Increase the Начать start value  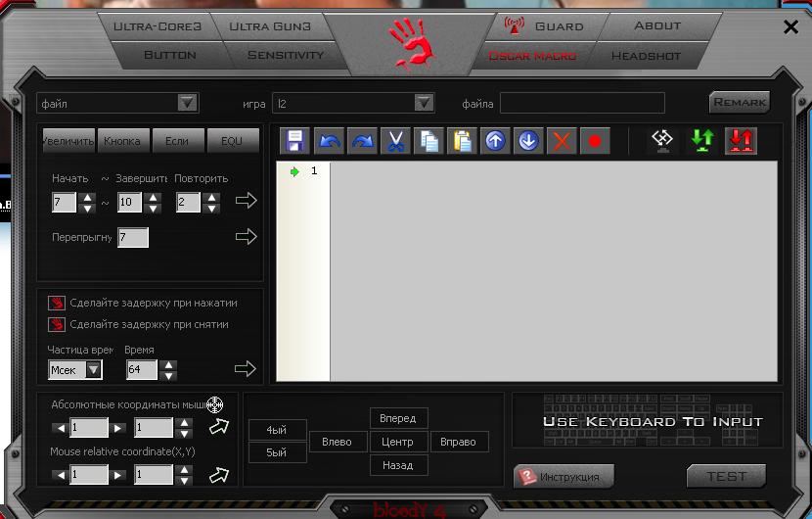coord(87,197)
